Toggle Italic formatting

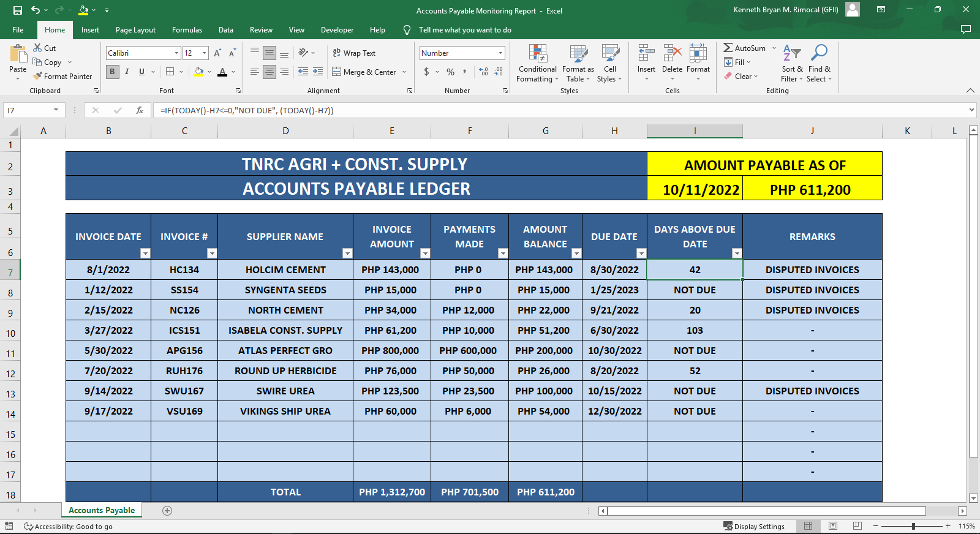coord(127,72)
